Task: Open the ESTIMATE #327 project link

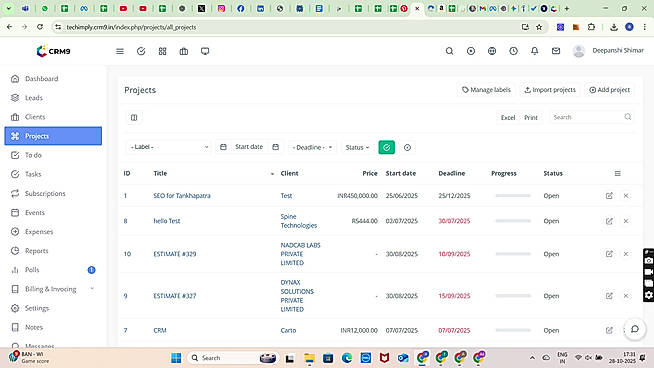Action: [175, 296]
